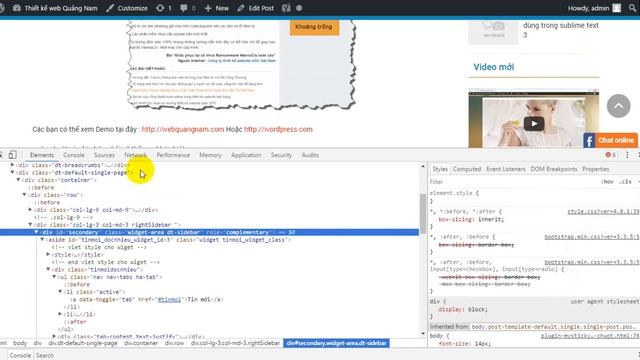
Task: Switch to the Audits tab
Action: [310, 155]
